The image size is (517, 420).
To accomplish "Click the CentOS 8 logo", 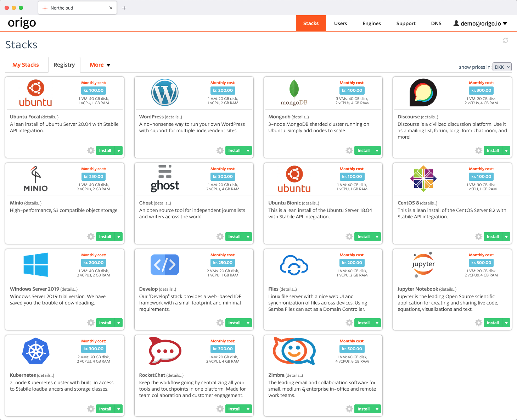I will (x=423, y=179).
